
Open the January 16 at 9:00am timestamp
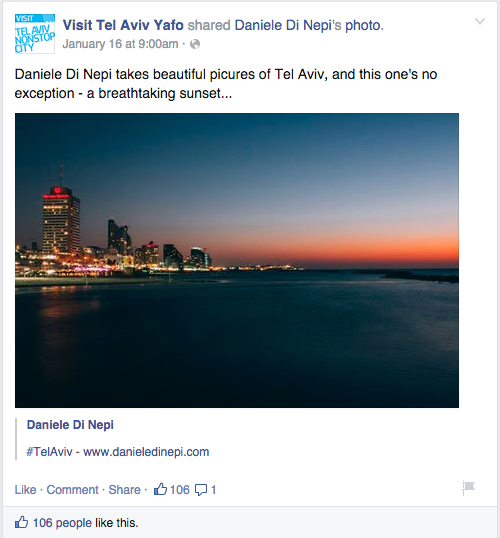[x=120, y=44]
